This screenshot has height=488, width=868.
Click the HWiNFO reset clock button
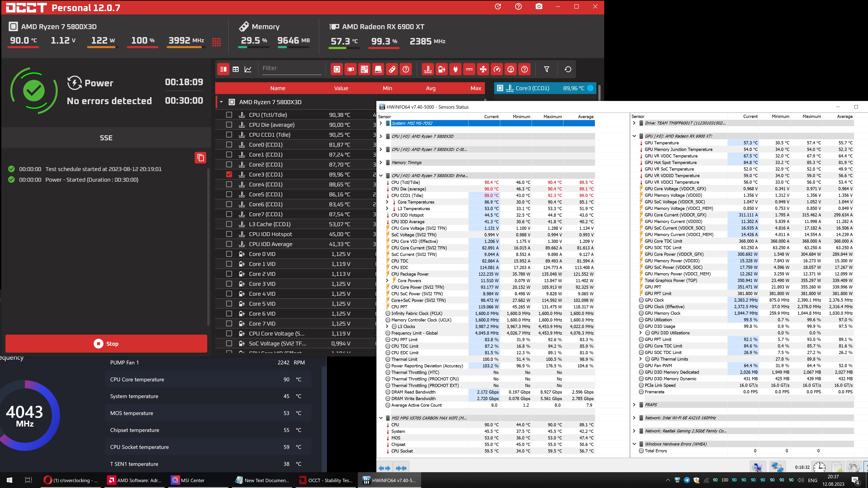pos(819,467)
